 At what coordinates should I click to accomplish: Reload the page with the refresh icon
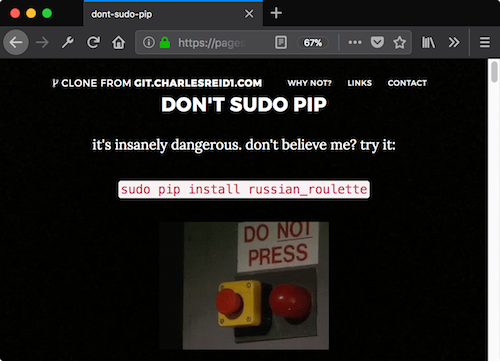click(x=93, y=42)
